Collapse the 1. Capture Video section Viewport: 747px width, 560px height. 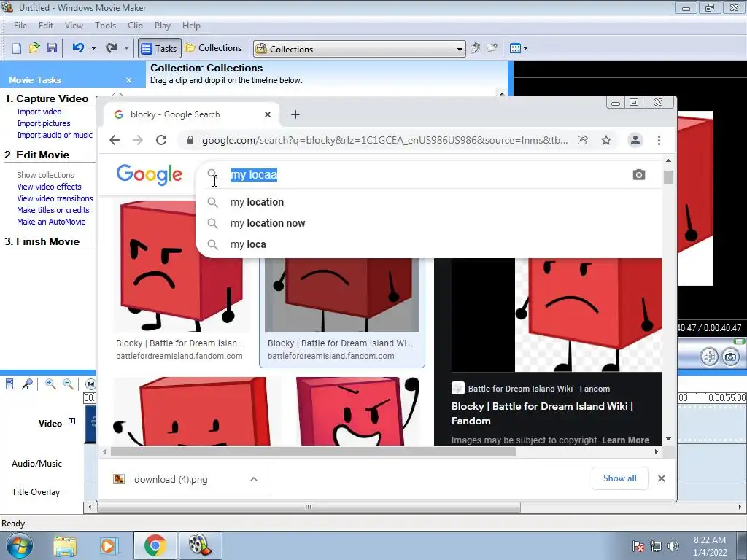click(46, 98)
